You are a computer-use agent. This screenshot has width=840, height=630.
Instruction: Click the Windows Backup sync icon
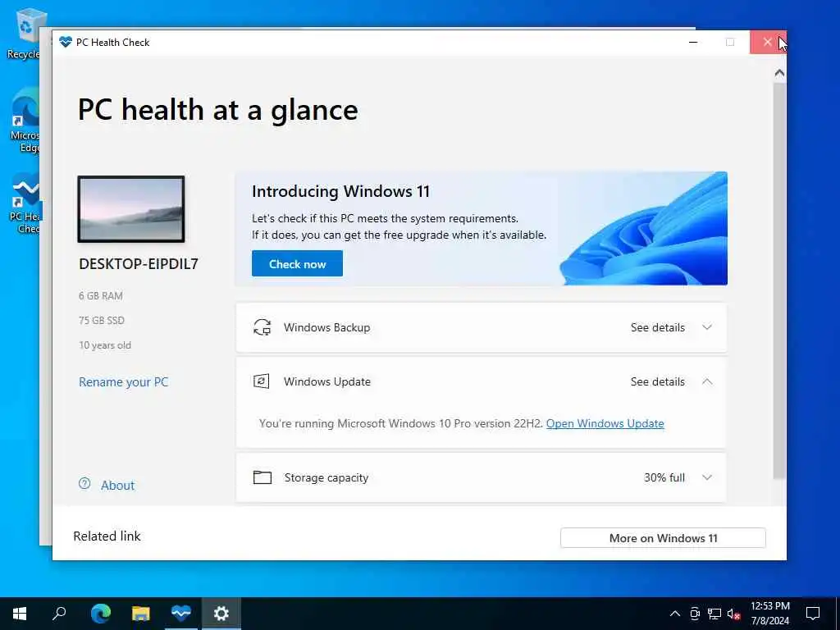pos(262,327)
